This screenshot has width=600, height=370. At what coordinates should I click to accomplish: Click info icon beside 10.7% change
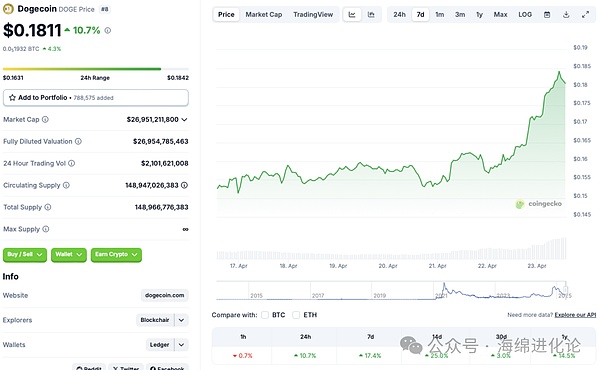pyautogui.click(x=108, y=30)
